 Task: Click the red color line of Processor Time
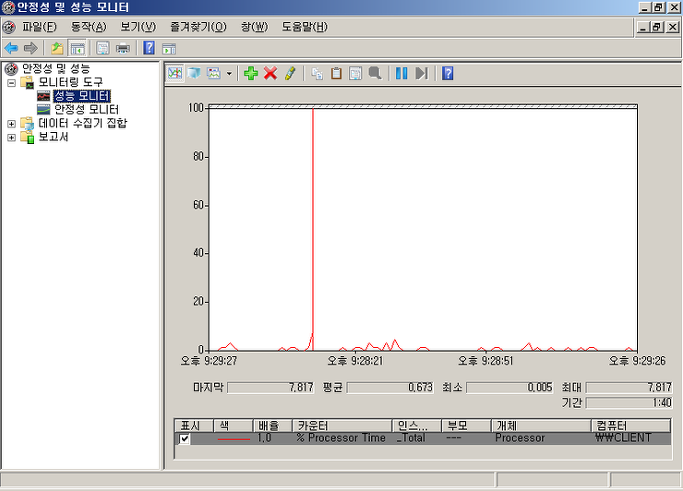point(233,439)
